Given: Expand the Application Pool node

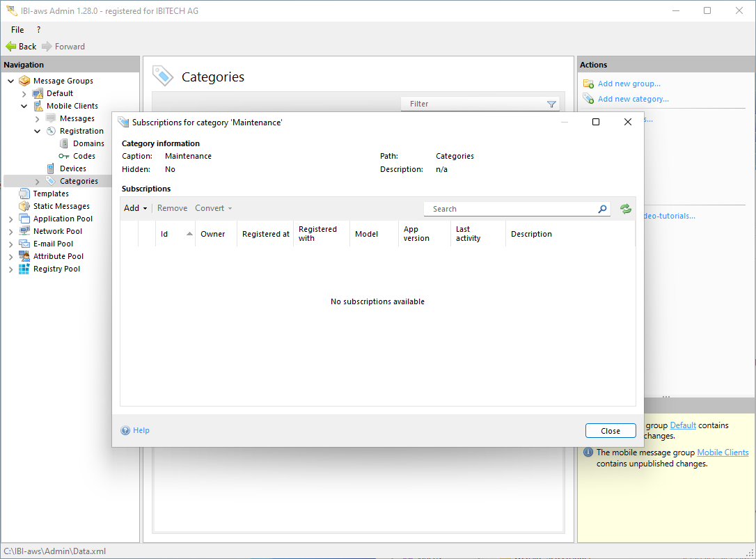Looking at the screenshot, I should [10, 219].
